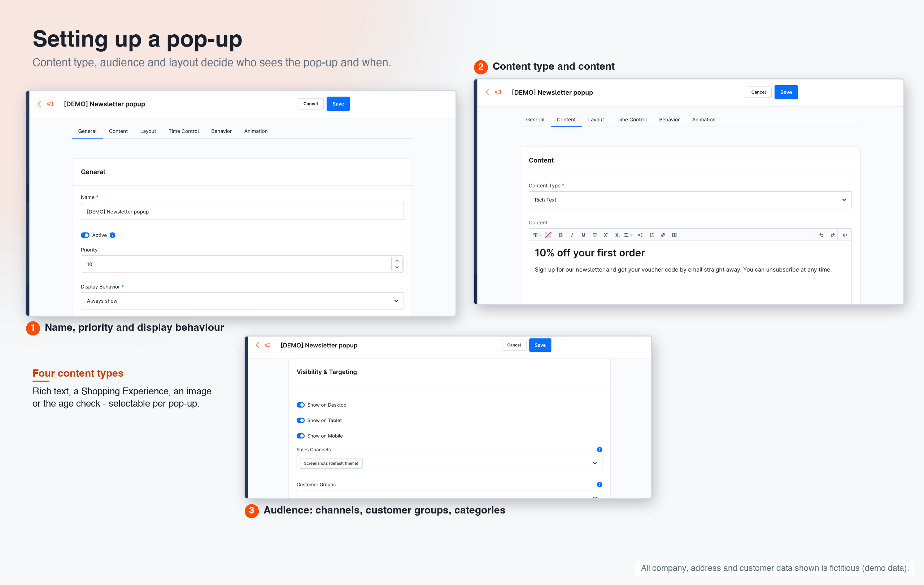The width and height of the screenshot is (924, 585).
Task: Go back in the Visibility & Targeting window
Action: [x=257, y=345]
